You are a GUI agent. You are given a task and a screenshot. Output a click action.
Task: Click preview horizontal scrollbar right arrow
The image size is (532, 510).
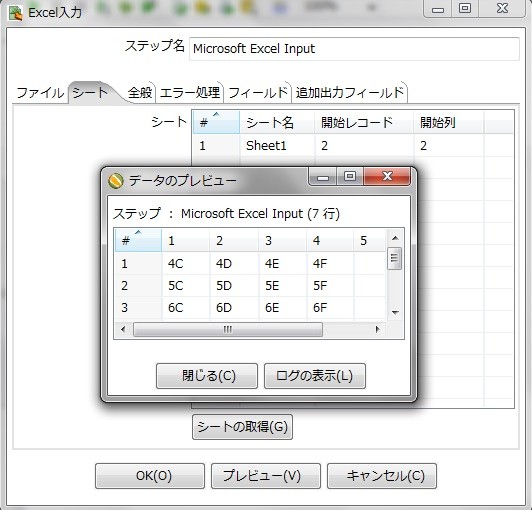pyautogui.click(x=377, y=329)
